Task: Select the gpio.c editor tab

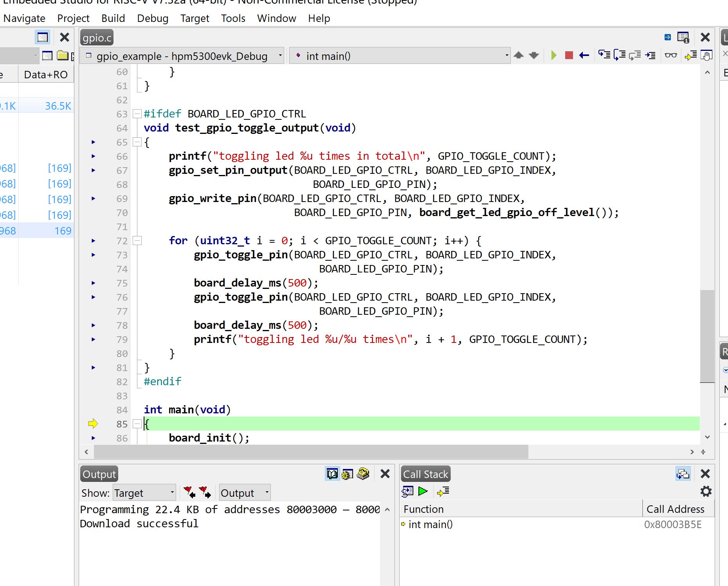Action: coord(97,38)
